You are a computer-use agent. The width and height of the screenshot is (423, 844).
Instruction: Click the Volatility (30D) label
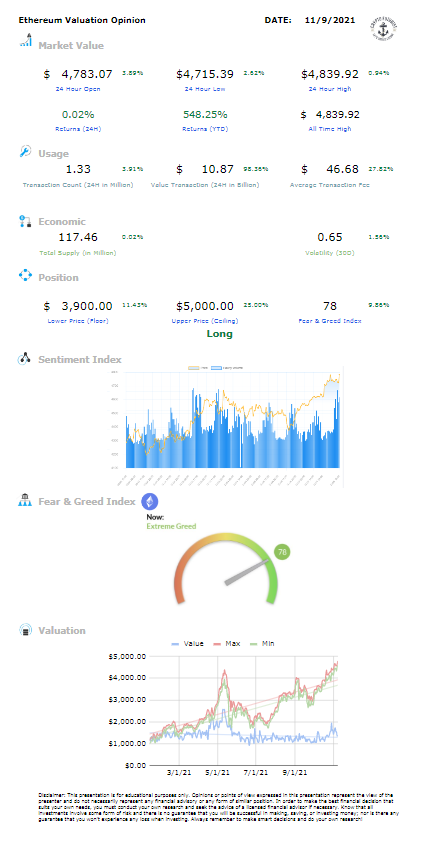(x=329, y=252)
